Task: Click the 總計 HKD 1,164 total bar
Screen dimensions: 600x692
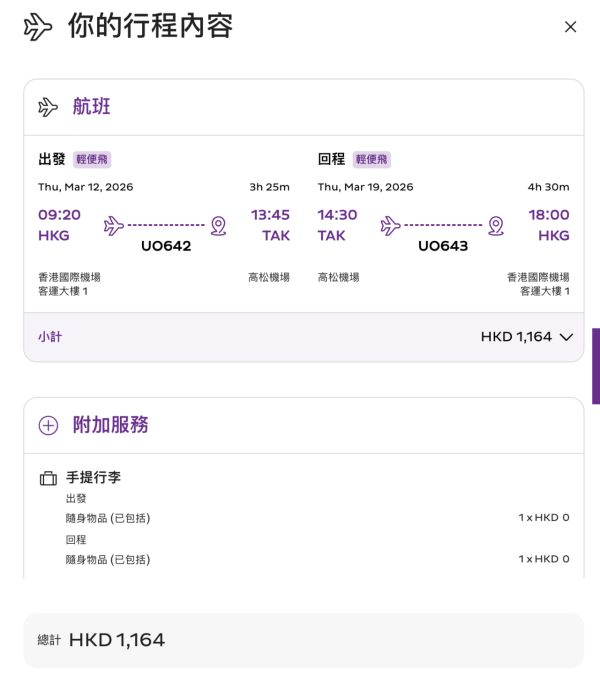Action: click(303, 640)
